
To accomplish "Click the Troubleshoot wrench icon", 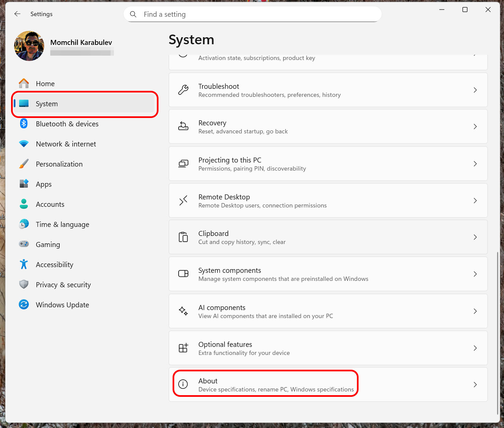I will pyautogui.click(x=183, y=90).
